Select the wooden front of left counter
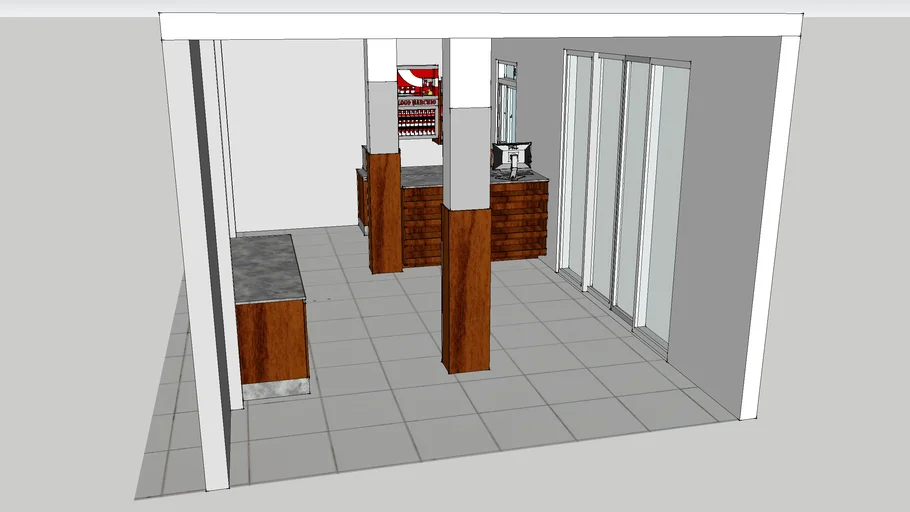The width and height of the screenshot is (910, 512). click(x=271, y=340)
